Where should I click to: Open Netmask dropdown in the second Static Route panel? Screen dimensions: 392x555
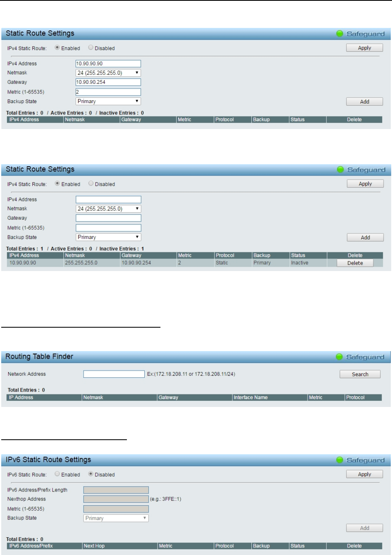click(x=108, y=209)
